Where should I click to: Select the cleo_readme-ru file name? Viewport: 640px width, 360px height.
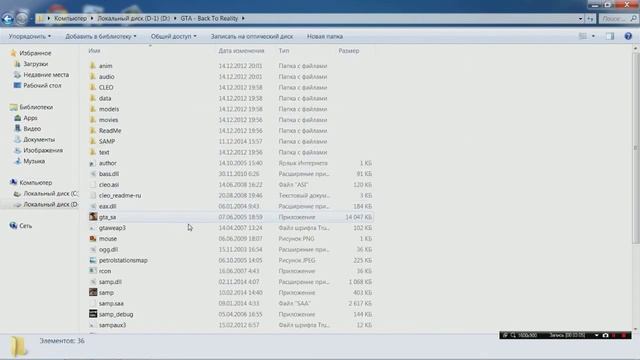pos(120,195)
